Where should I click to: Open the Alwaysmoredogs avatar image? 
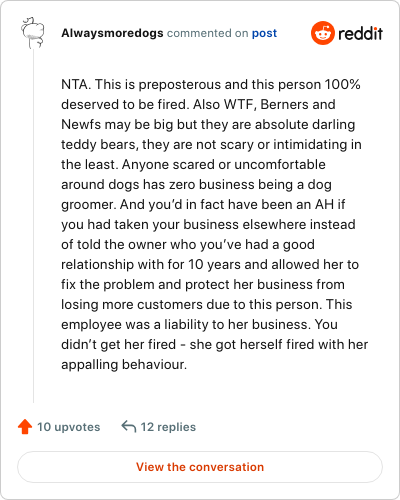click(x=33, y=32)
